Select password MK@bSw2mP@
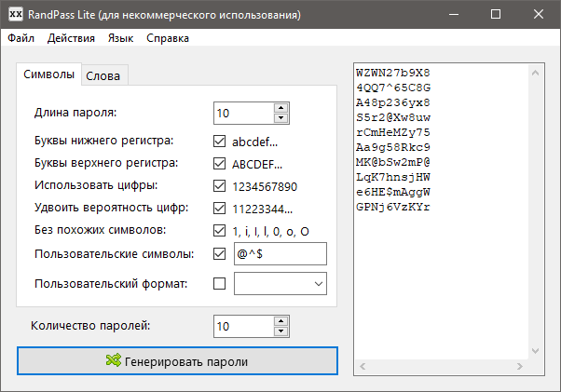 click(393, 162)
